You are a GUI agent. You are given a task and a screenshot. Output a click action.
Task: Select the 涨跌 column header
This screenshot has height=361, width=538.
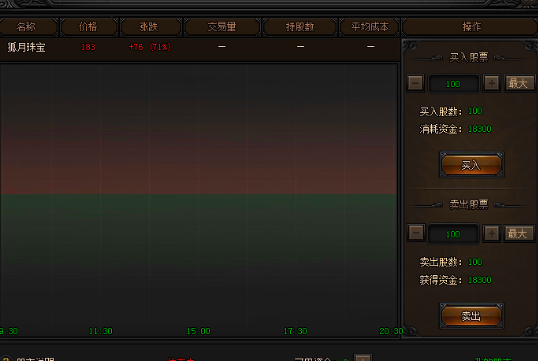(150, 27)
